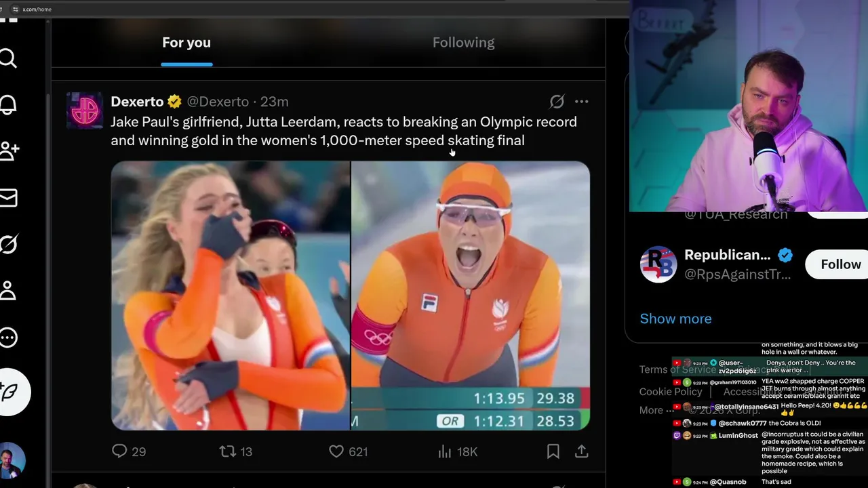Repost the Dexerto post showing 13 reposts
Viewport: 868px width, 488px height.
tap(236, 451)
